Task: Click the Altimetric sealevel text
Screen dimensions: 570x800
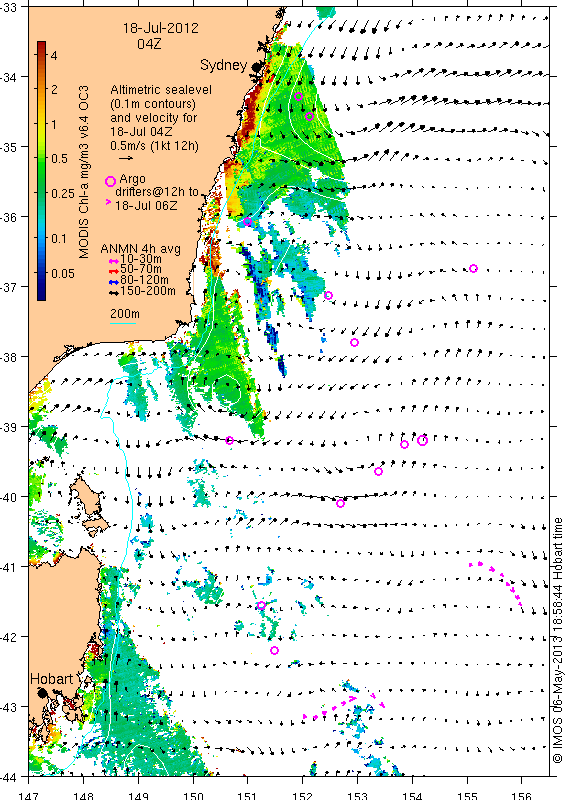Action: [161, 90]
